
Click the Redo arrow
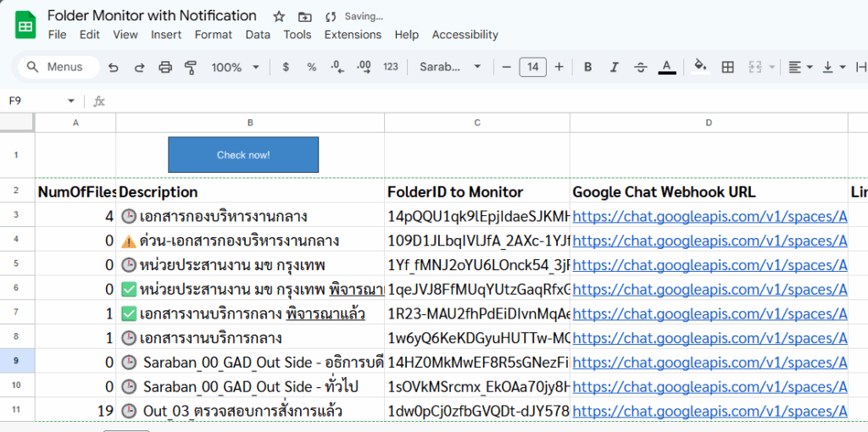tap(140, 68)
